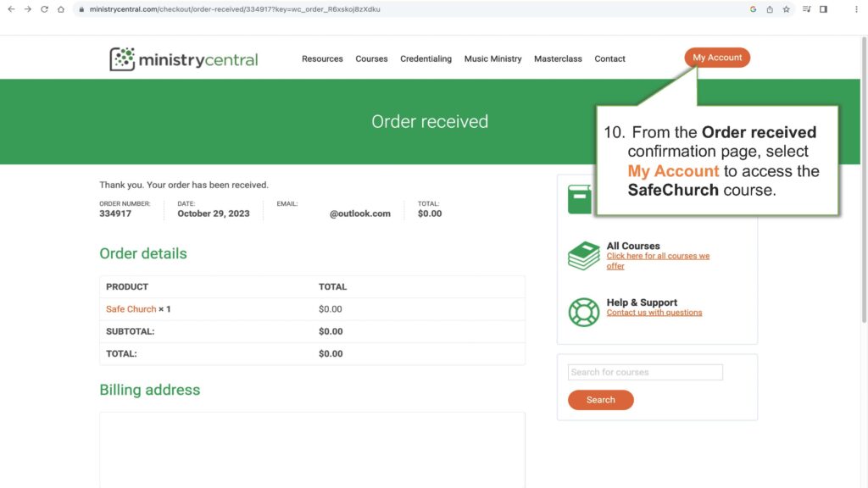Click 'Click here for all courses we offer' link

[x=658, y=261]
